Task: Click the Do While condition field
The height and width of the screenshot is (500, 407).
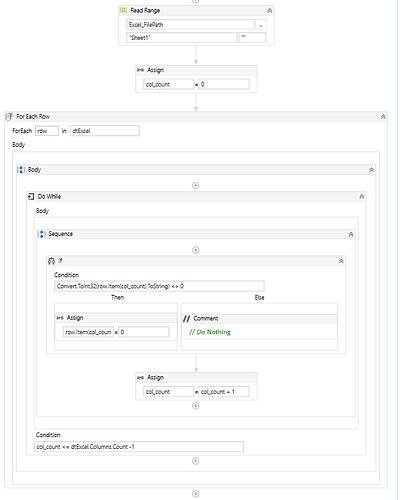Action: pyautogui.click(x=139, y=447)
